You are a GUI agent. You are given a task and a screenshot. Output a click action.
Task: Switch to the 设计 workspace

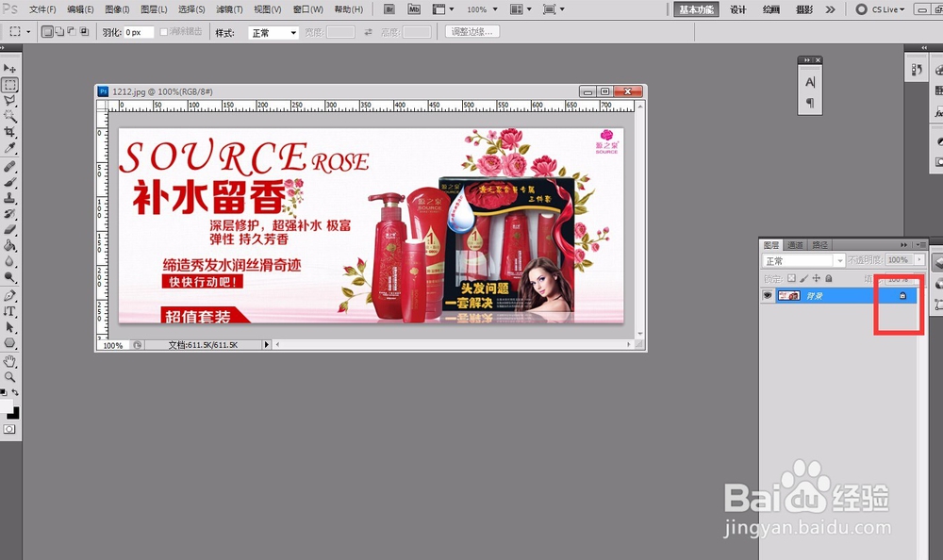pyautogui.click(x=737, y=8)
